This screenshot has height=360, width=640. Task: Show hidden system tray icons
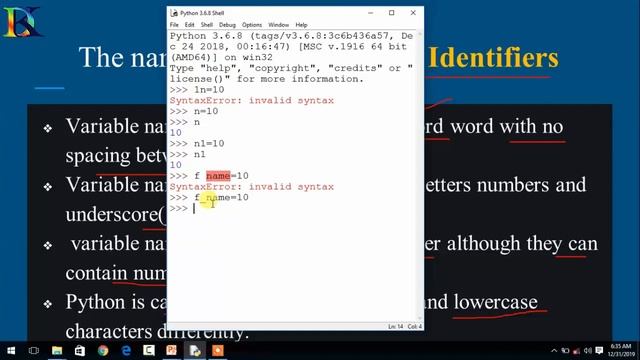[554, 351]
